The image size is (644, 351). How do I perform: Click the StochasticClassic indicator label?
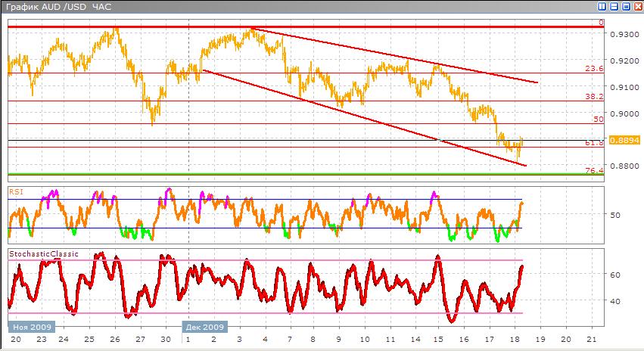pyautogui.click(x=44, y=254)
